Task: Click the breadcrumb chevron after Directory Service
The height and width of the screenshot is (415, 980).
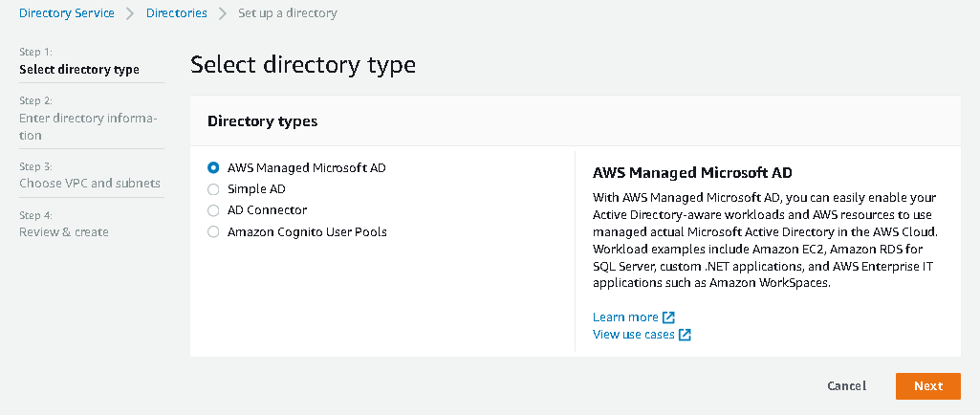Action: click(130, 13)
